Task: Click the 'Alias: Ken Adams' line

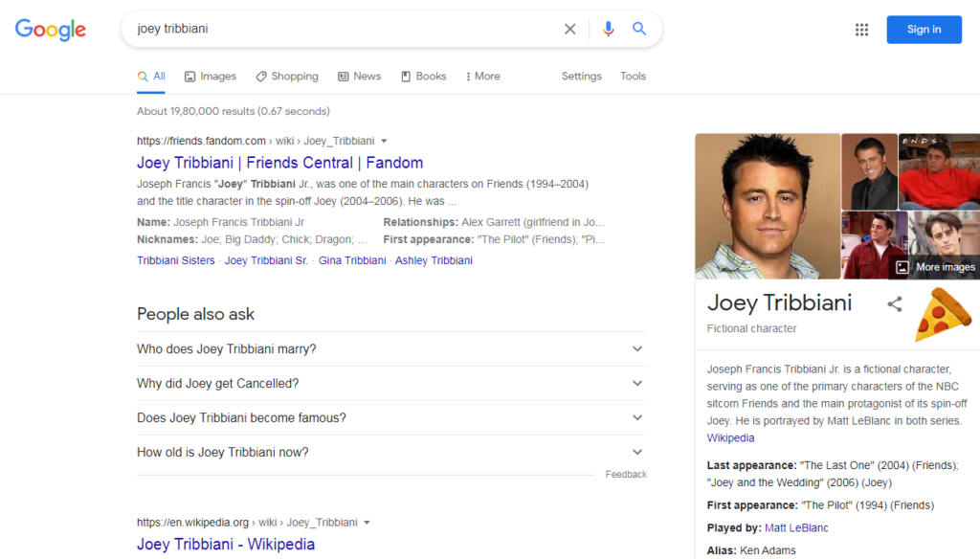Action: tap(751, 551)
